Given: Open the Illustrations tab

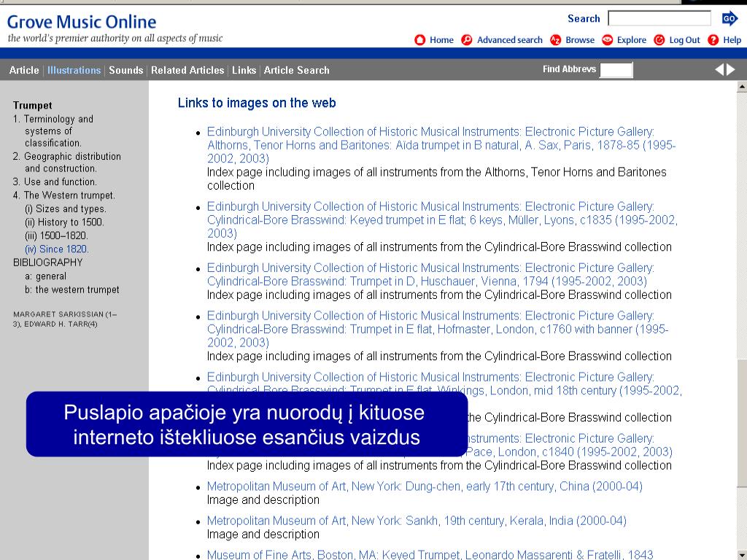Looking at the screenshot, I should coord(74,70).
